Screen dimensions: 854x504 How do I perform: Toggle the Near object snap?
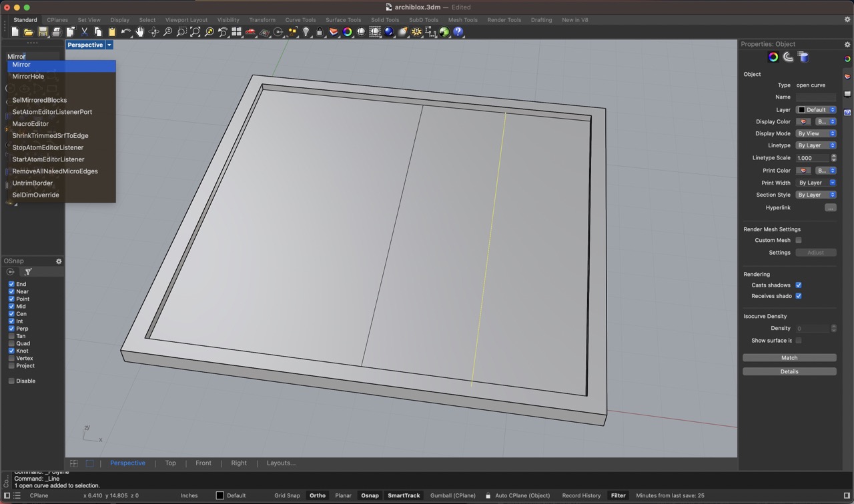tap(11, 291)
